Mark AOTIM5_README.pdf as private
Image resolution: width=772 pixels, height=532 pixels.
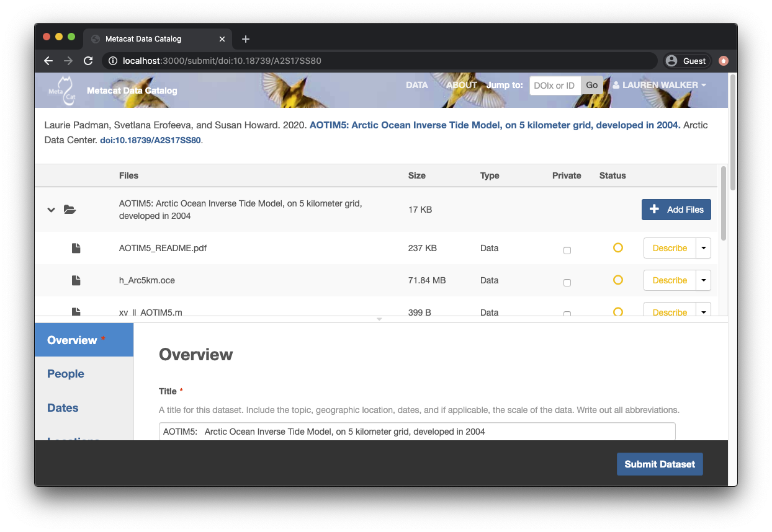[x=567, y=250]
